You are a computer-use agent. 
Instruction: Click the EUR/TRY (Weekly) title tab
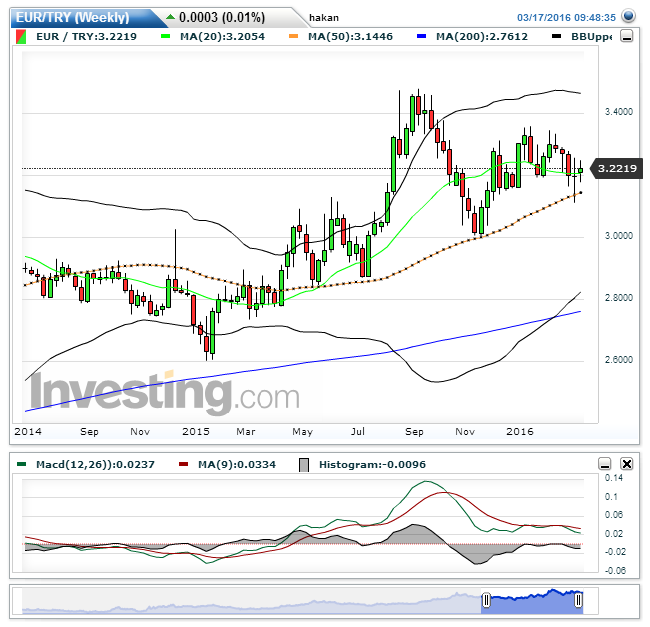pyautogui.click(x=73, y=18)
